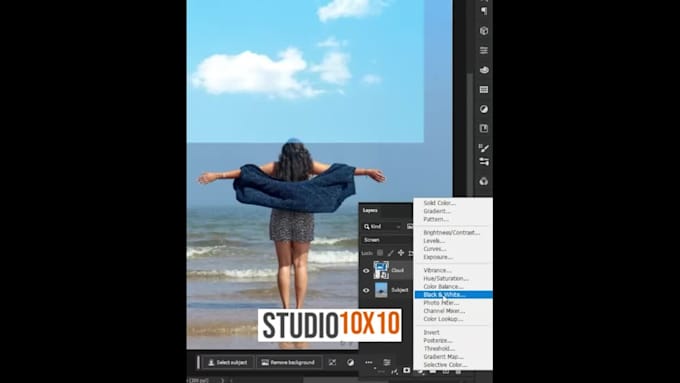The height and width of the screenshot is (383, 680).
Task: Open the Libraries cloud panel icon
Action: [x=484, y=70]
